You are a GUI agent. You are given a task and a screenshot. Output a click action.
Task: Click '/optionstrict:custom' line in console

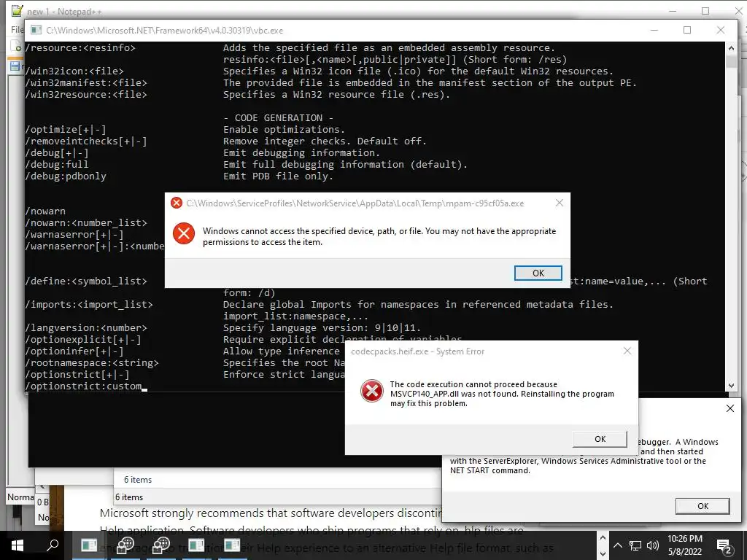pyautogui.click(x=83, y=386)
